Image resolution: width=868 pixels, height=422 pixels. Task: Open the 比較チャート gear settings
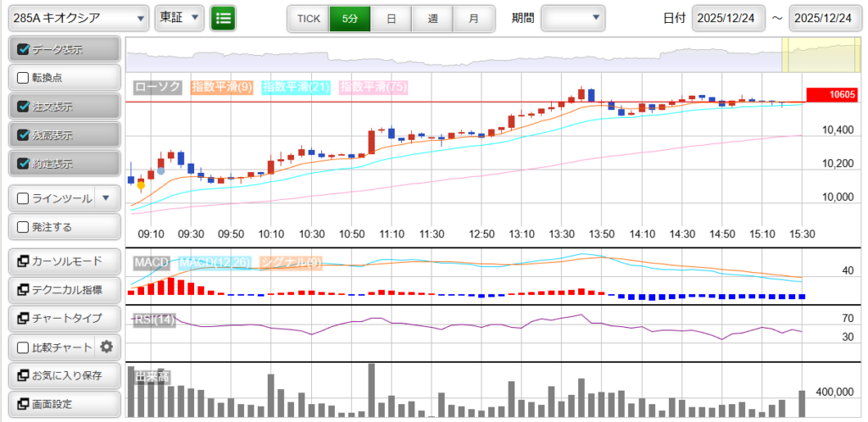coord(106,347)
